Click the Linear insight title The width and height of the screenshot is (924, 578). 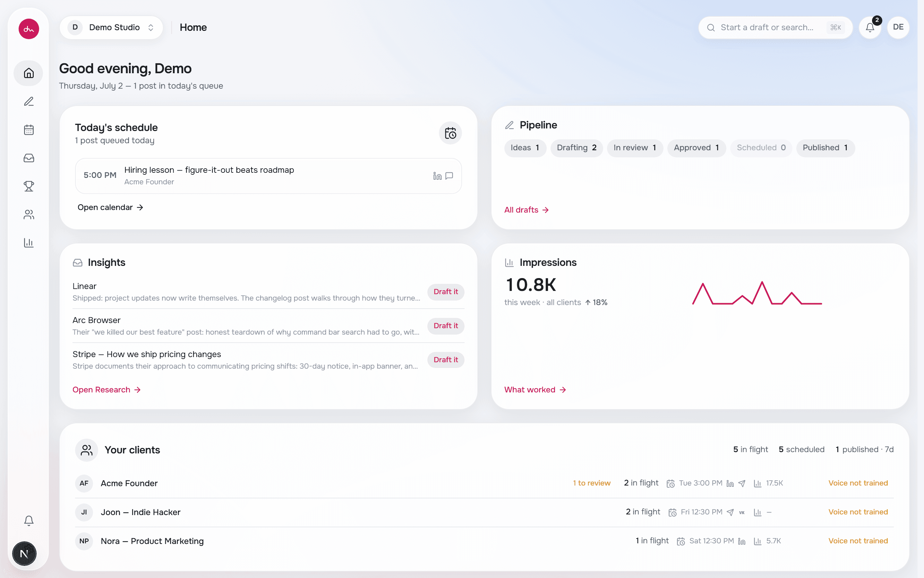(x=84, y=286)
